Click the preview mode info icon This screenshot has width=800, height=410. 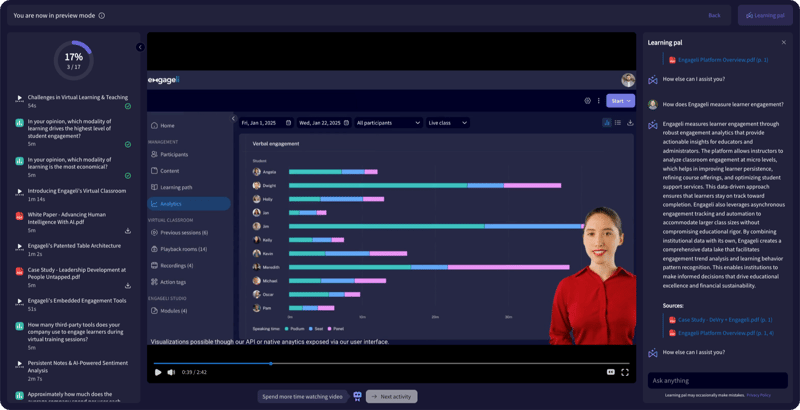pos(102,15)
